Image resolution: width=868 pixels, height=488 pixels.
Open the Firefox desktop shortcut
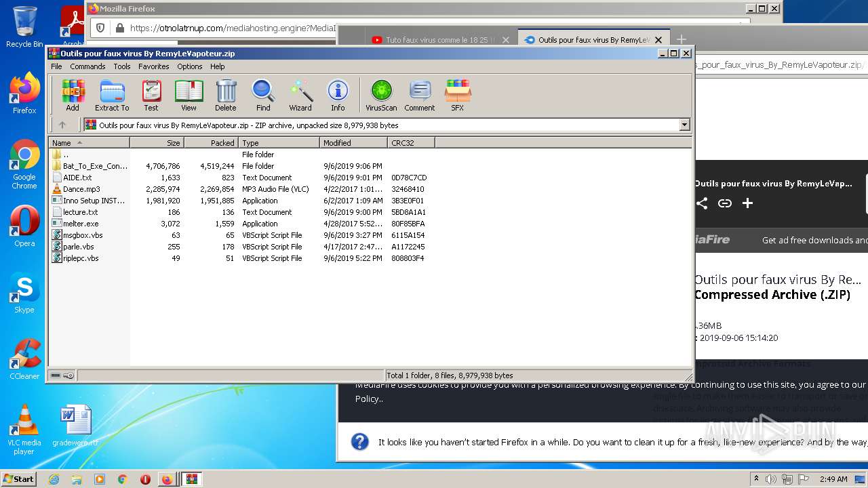(x=24, y=94)
